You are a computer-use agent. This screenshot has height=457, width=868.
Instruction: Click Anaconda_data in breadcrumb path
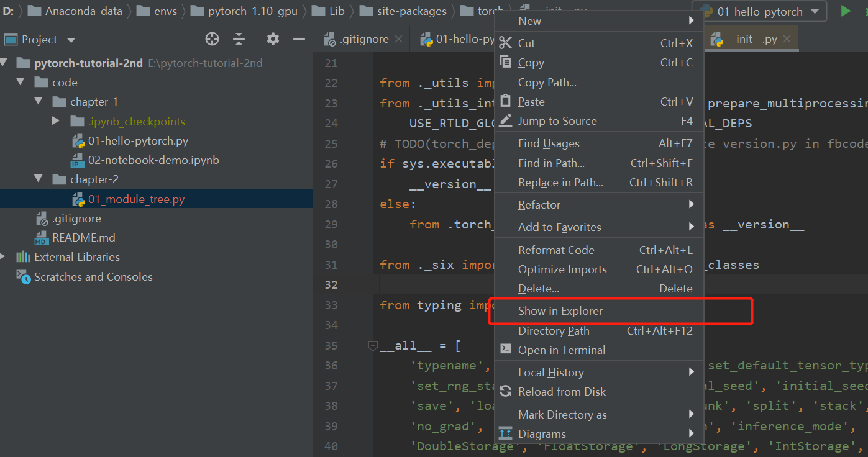[x=75, y=11]
